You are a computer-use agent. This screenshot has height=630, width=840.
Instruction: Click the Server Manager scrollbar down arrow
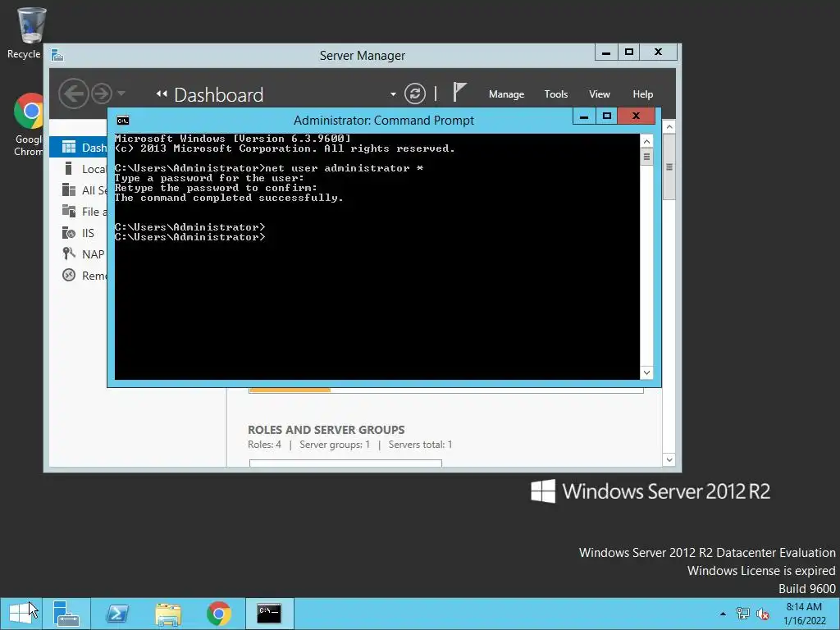[x=669, y=459]
